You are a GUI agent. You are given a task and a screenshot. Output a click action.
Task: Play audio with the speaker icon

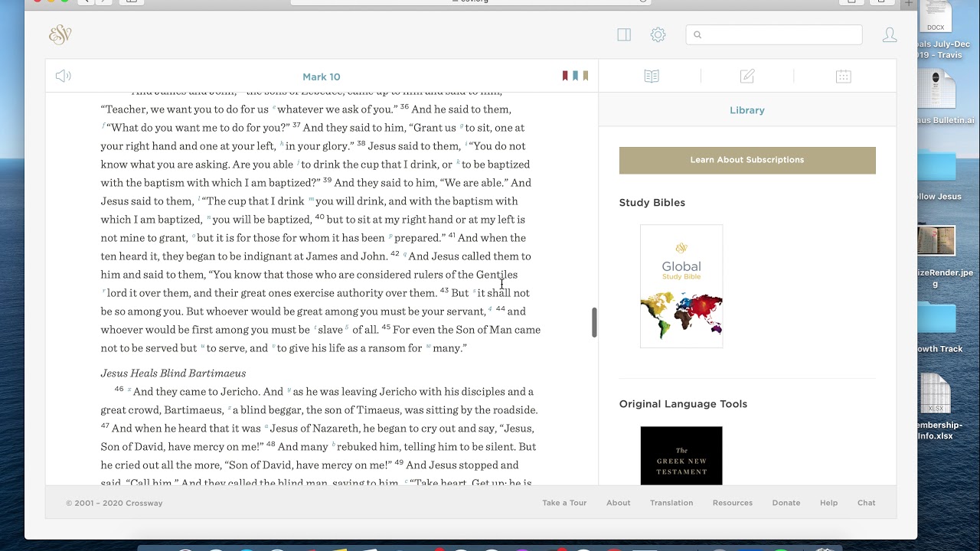(64, 76)
